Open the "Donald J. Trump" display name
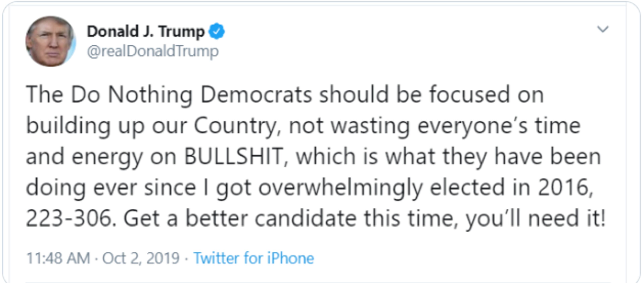The height and width of the screenshot is (283, 644). pos(146,32)
